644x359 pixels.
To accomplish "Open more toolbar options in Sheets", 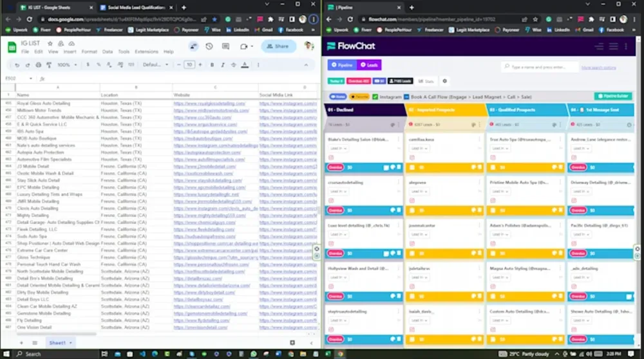I will click(258, 65).
